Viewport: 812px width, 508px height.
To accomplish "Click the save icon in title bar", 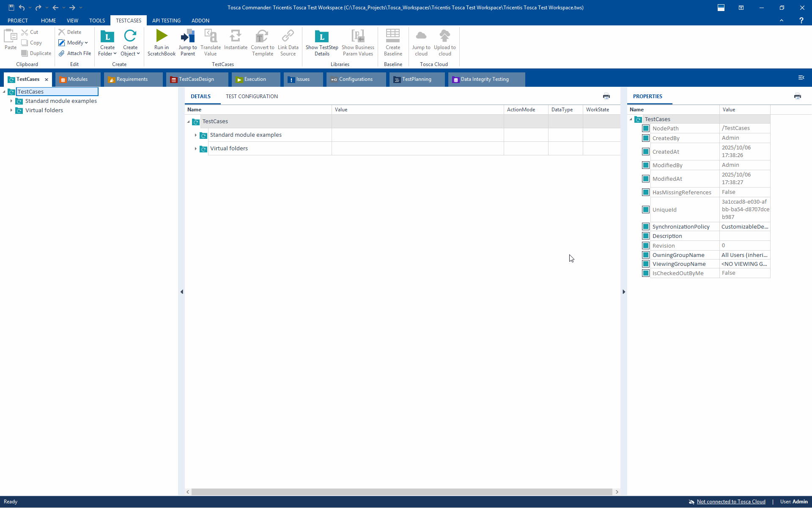I will (11, 8).
